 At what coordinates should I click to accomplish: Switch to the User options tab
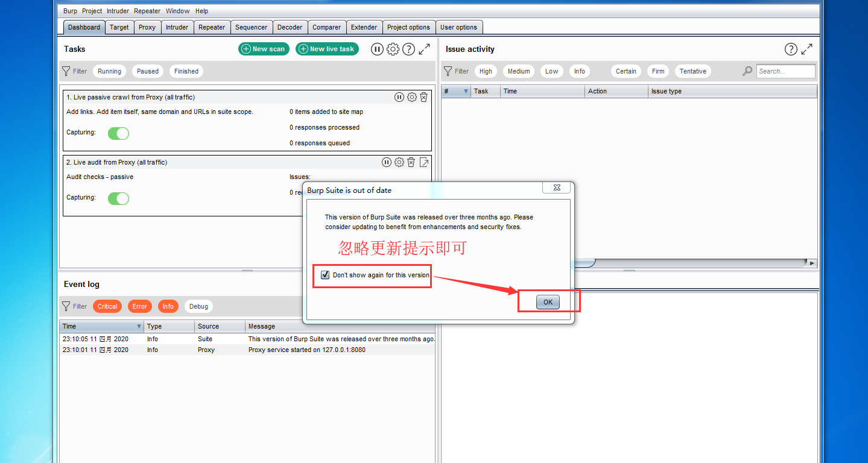(458, 27)
